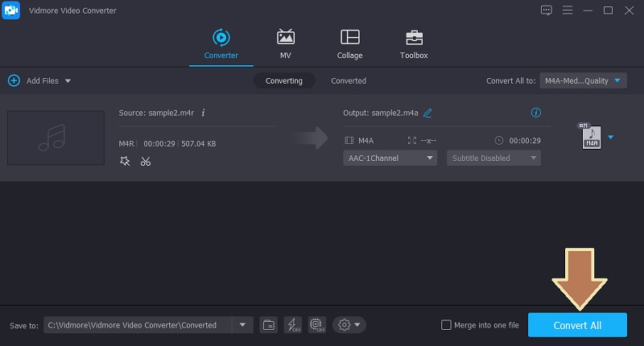Viewport: 644px width, 346px height.
Task: Open the hamburger menu in title bar
Action: pyautogui.click(x=568, y=10)
